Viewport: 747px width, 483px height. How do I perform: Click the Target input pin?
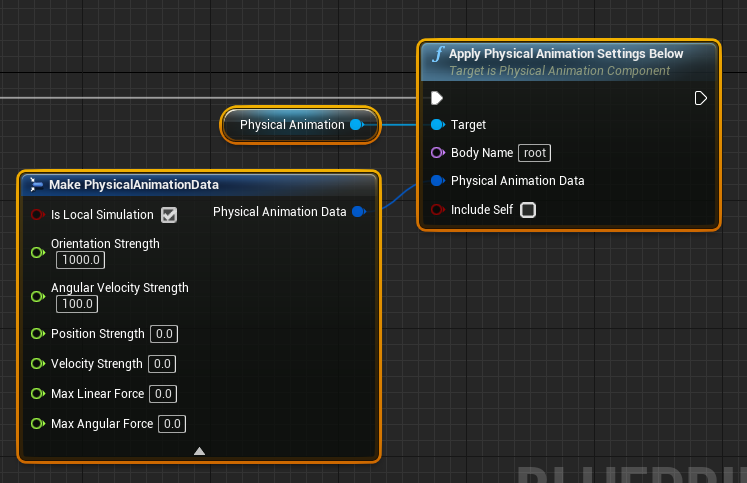[x=438, y=125]
